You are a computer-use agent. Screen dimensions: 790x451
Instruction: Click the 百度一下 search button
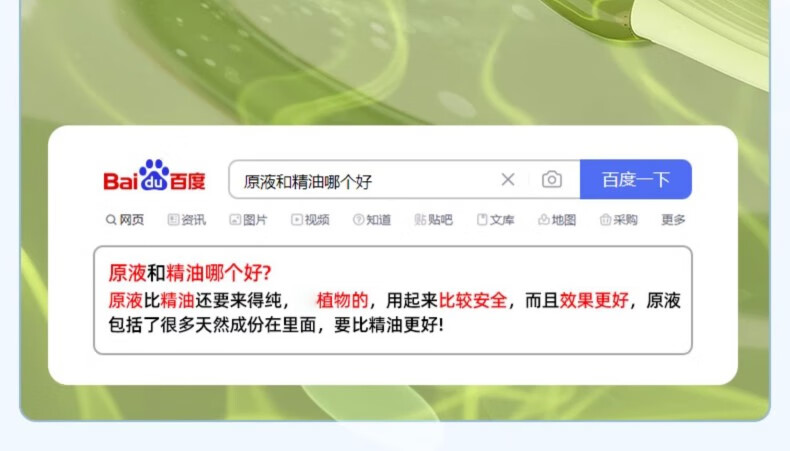coord(635,179)
